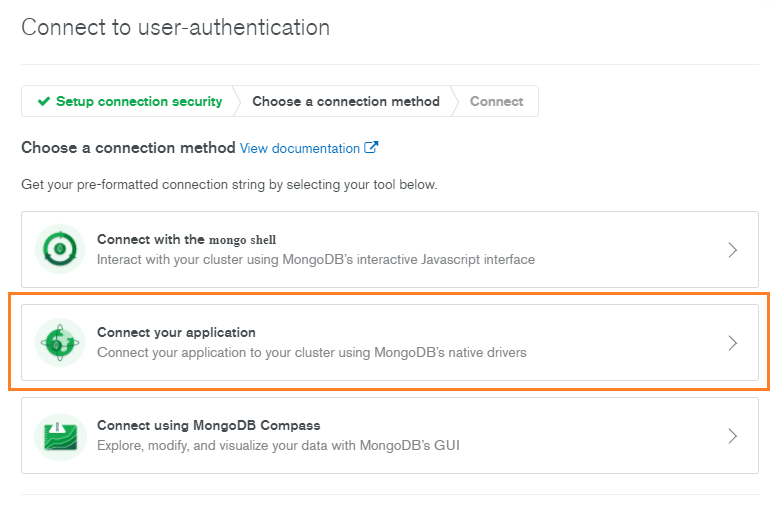This screenshot has width=774, height=507.
Task: Open the View documentation link
Action: (x=300, y=148)
